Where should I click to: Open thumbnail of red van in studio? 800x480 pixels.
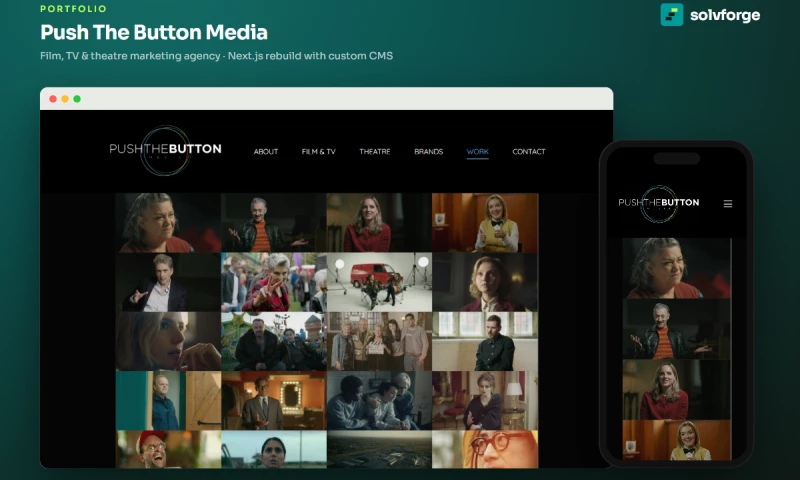(x=379, y=282)
